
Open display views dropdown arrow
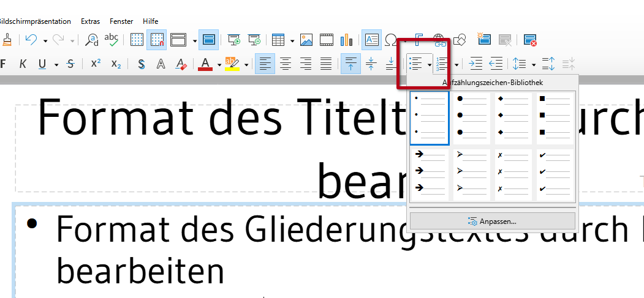pos(194,40)
